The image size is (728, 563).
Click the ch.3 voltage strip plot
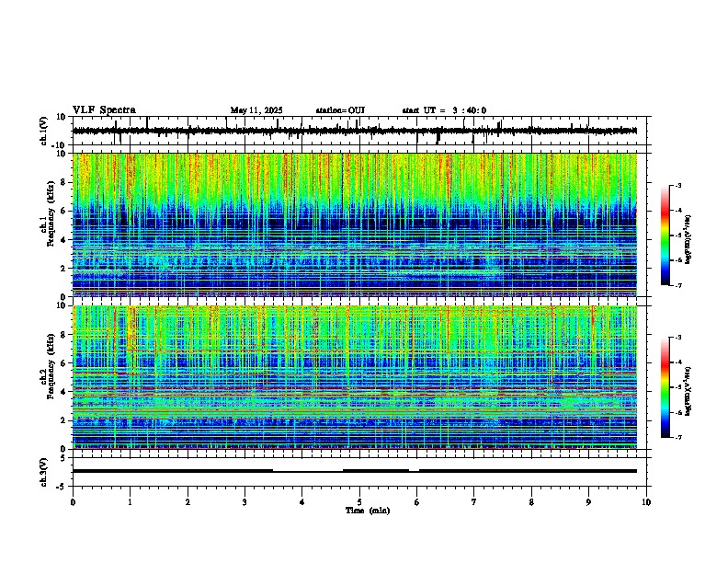tap(361, 472)
